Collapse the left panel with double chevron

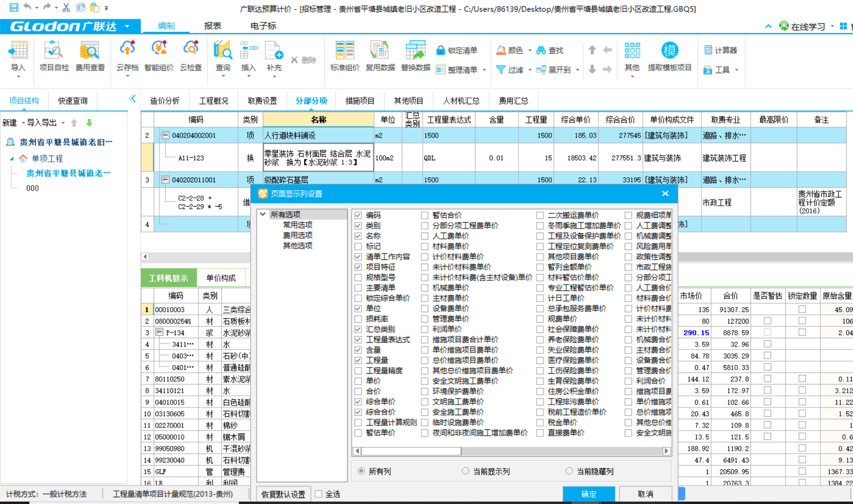coord(132,98)
